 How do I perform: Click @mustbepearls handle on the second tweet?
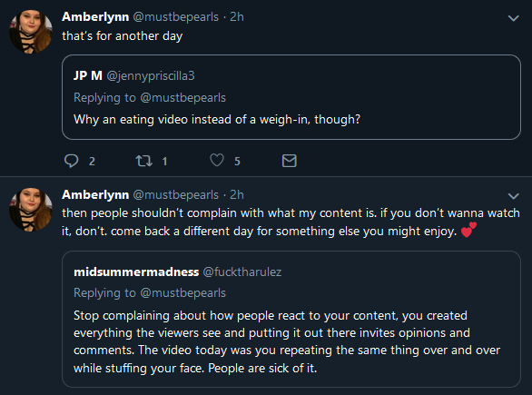176,195
